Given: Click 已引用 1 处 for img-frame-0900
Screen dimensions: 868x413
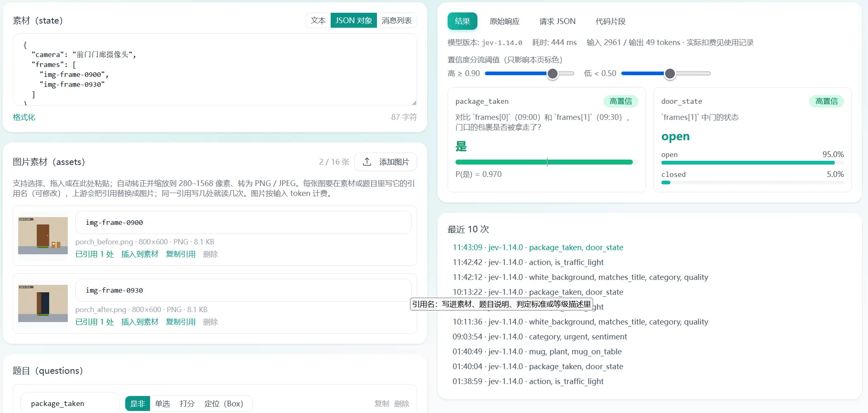Looking at the screenshot, I should (95, 254).
